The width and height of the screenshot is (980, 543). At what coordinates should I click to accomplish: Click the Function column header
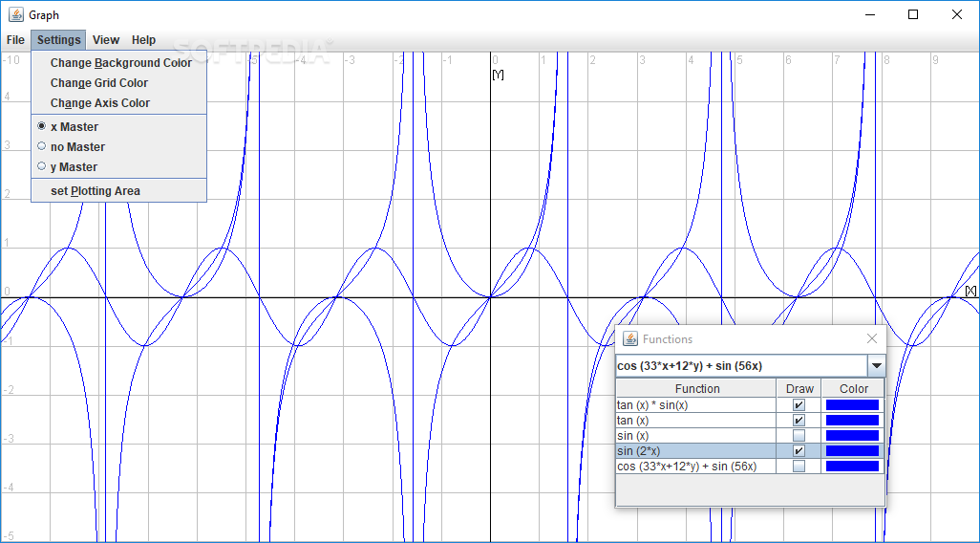pyautogui.click(x=696, y=388)
